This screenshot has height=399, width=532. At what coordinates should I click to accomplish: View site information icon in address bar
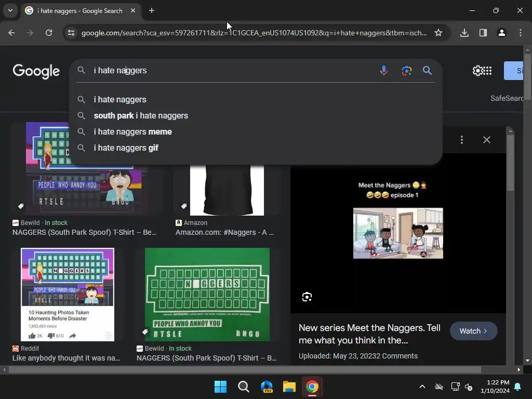(x=71, y=33)
